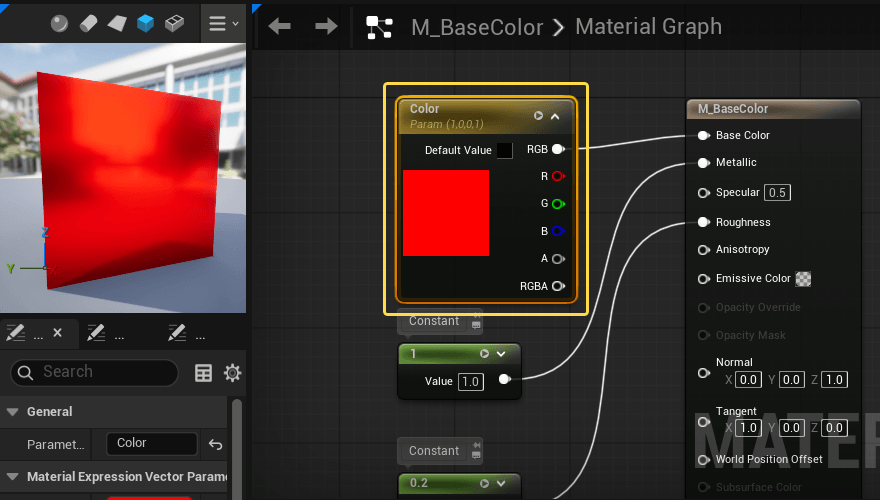Reset Parameter Name to default arrow
This screenshot has width=880, height=500.
tap(215, 444)
